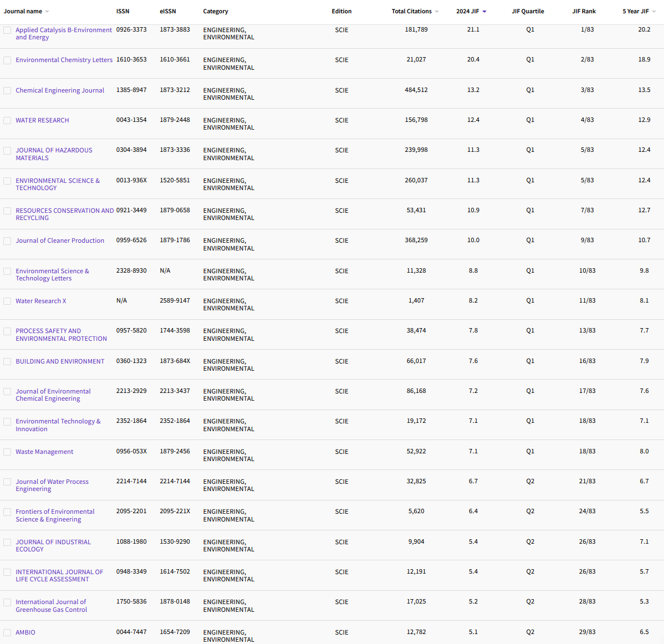Open JOURNAL OF HAZARDOUS MATERIALS journal page
The width and height of the screenshot is (664, 644).
tap(54, 154)
